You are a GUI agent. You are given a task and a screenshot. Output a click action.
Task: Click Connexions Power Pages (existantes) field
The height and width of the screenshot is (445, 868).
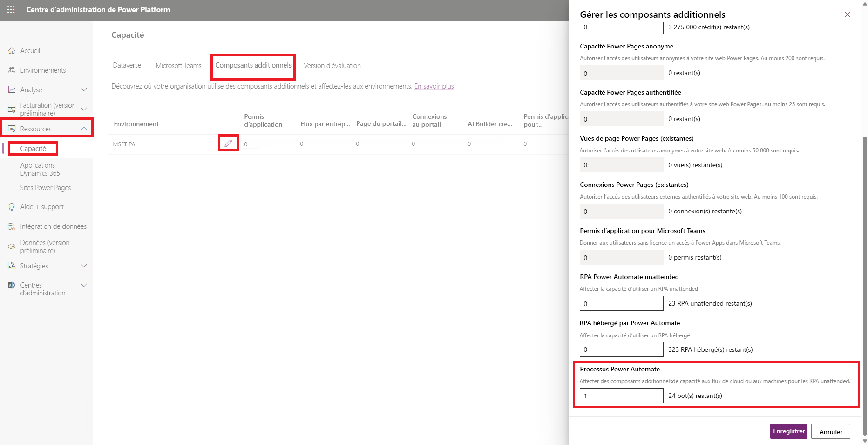pos(621,211)
